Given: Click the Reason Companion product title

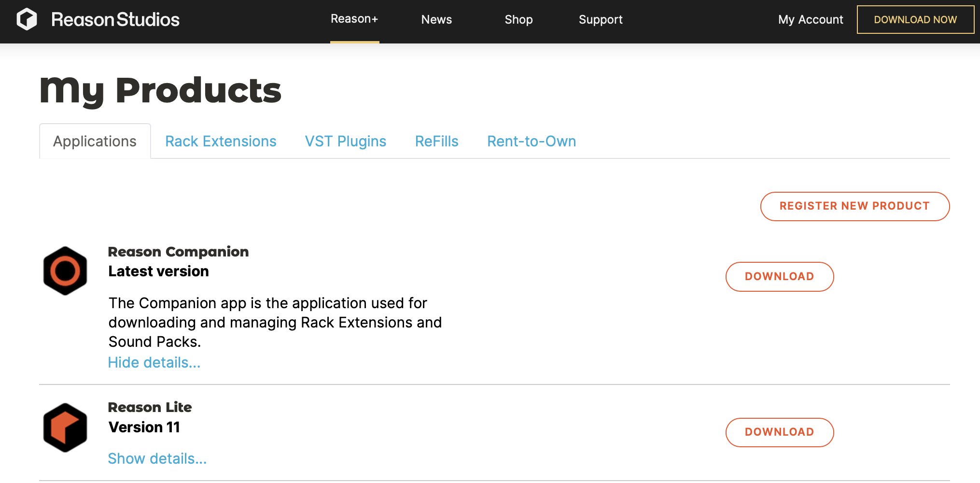Looking at the screenshot, I should pos(178,252).
